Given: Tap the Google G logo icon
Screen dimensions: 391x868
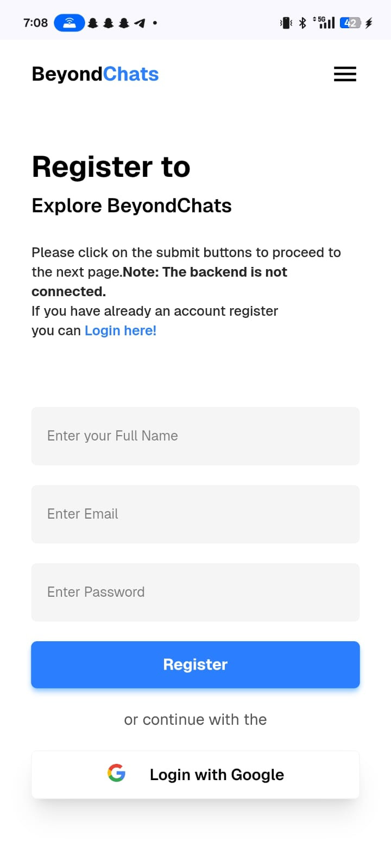Looking at the screenshot, I should click(116, 773).
